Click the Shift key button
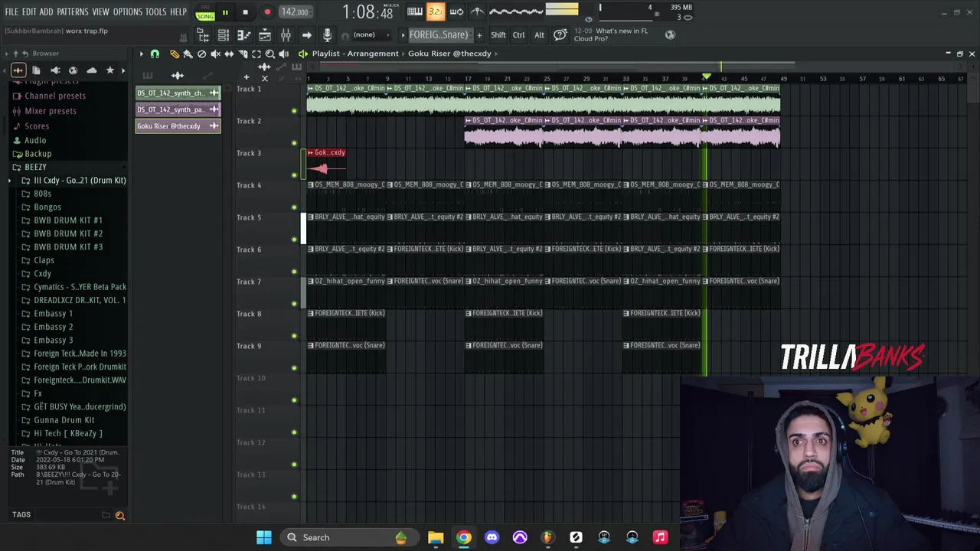 (498, 35)
